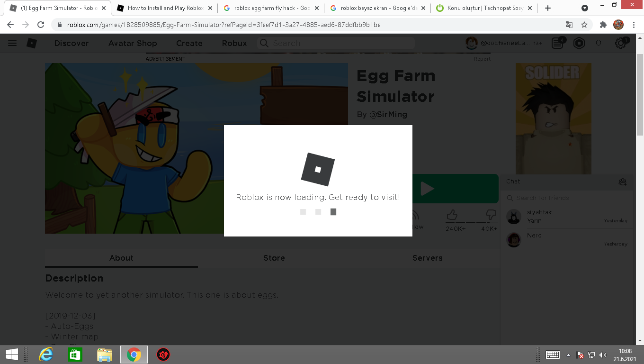Focus the Roblox search field
Screen dimensions: 644x364
tap(336, 43)
